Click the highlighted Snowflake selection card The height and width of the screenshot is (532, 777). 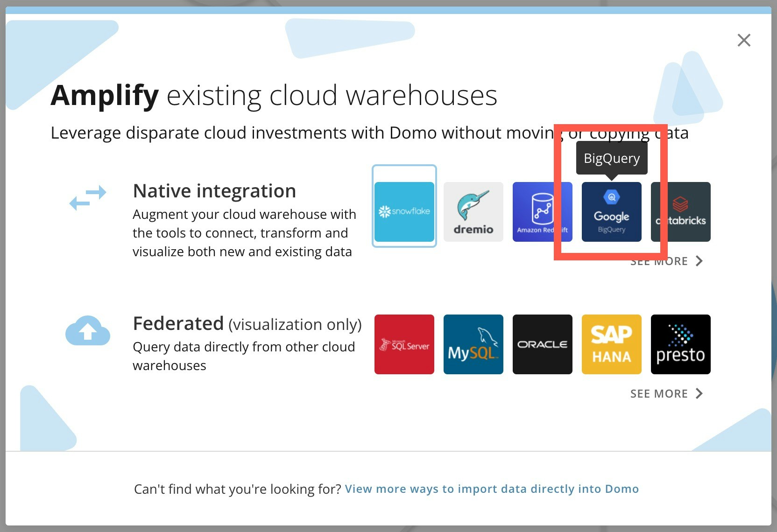coord(404,206)
